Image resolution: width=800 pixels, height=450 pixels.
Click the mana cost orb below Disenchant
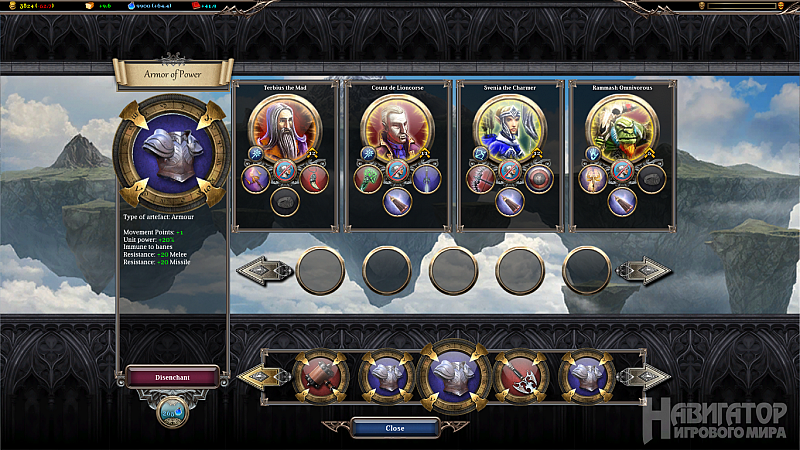(x=172, y=412)
